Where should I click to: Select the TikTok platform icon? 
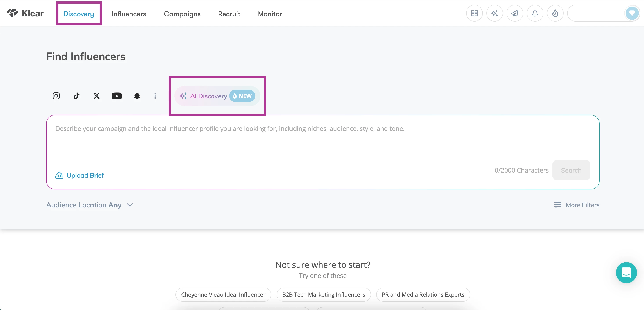coord(76,96)
